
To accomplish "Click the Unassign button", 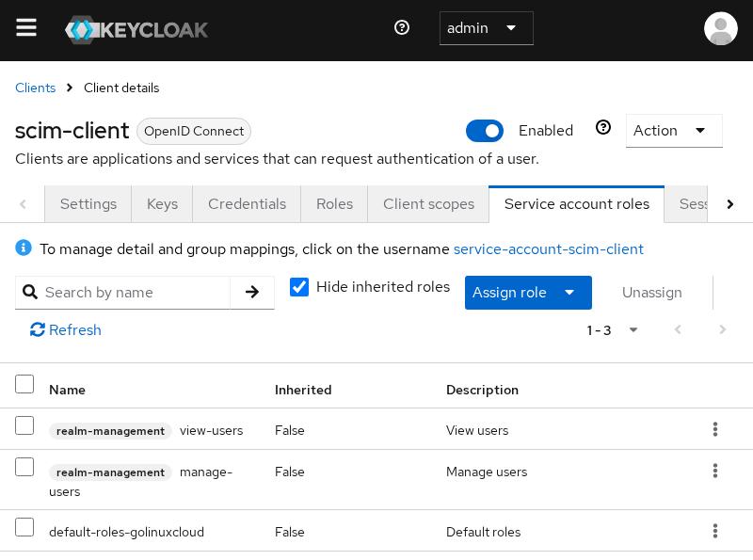I will pyautogui.click(x=651, y=293).
